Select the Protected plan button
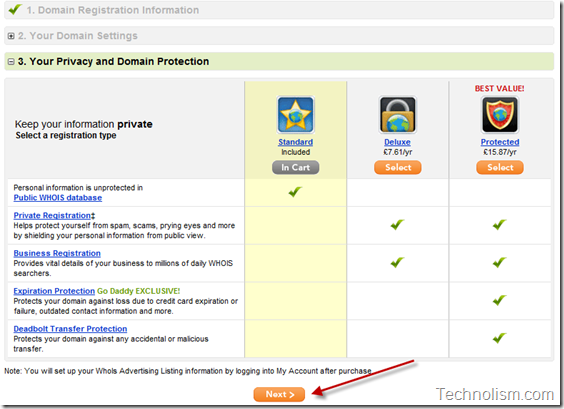This screenshot has height=409, width=564. [x=500, y=167]
